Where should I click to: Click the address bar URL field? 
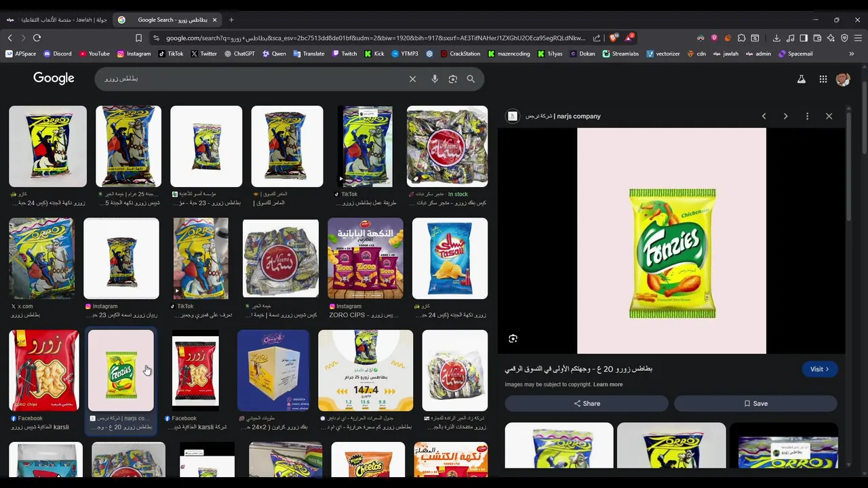(x=376, y=38)
